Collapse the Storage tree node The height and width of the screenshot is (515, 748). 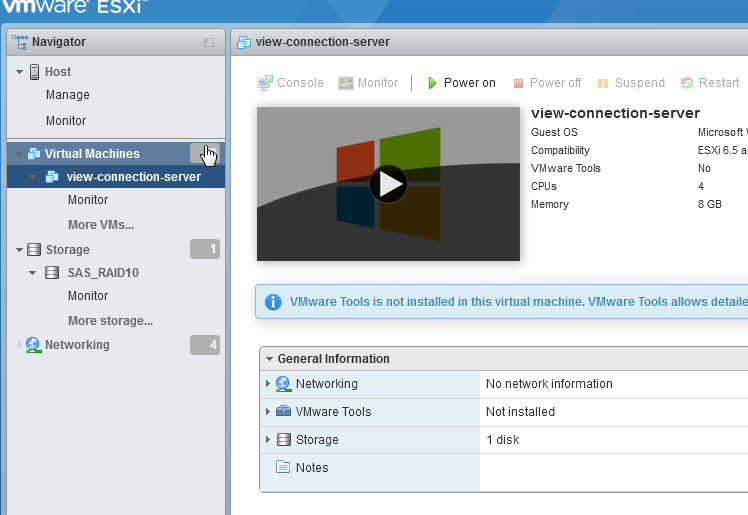(20, 249)
